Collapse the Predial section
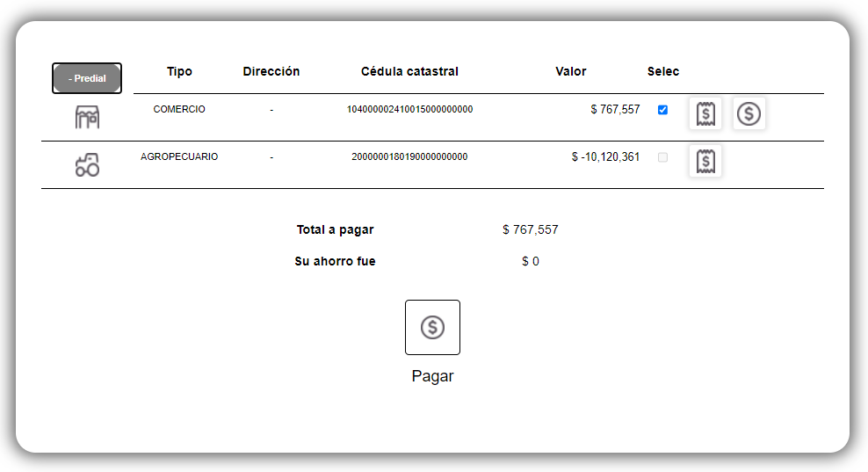This screenshot has height=472, width=868. (87, 78)
